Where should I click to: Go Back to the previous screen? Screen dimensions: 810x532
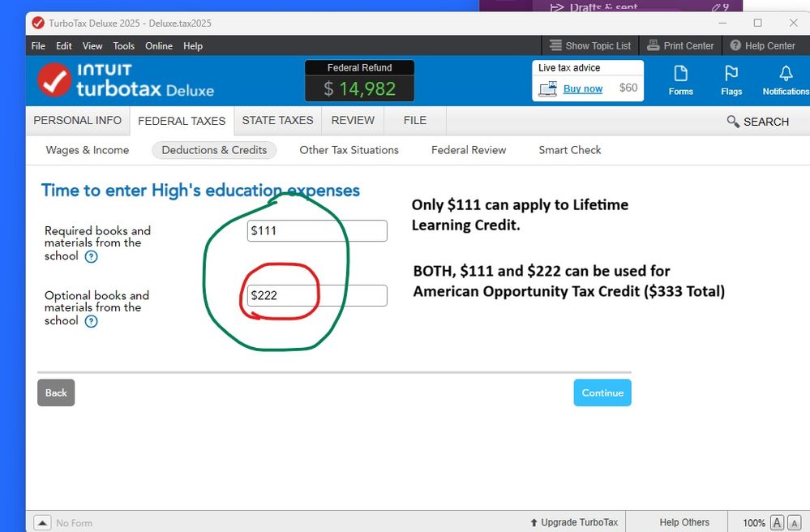(x=56, y=393)
